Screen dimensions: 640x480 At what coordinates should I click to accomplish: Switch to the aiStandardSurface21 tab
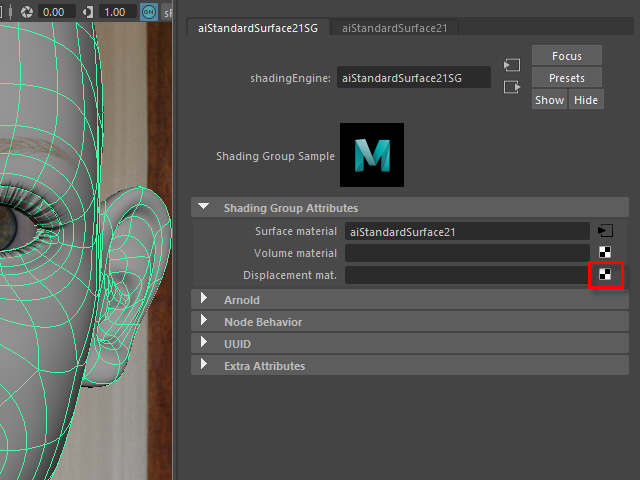[x=394, y=28]
